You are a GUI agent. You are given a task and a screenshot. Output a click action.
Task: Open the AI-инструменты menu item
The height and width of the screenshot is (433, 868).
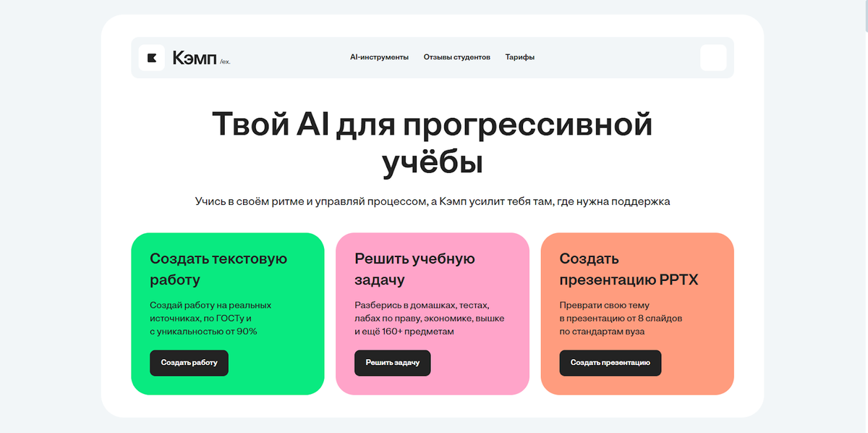pyautogui.click(x=379, y=57)
